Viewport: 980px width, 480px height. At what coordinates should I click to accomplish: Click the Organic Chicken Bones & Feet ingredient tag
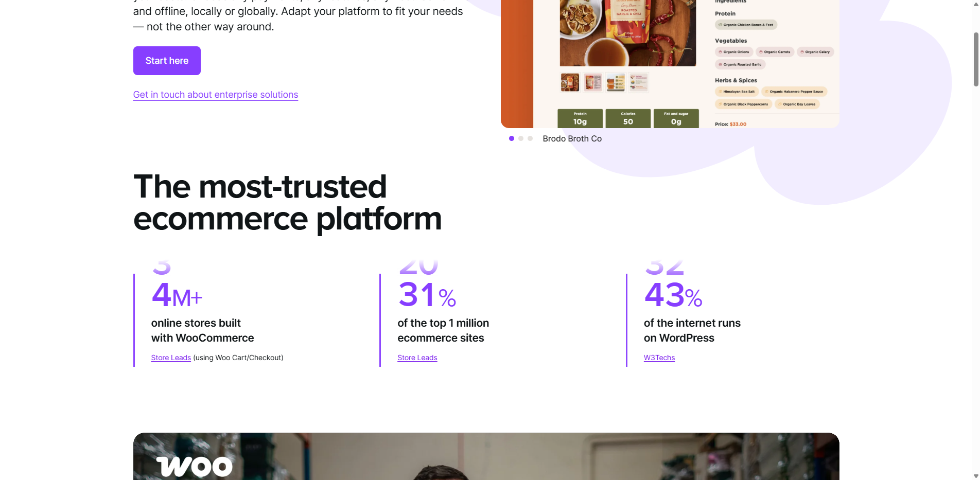pyautogui.click(x=746, y=24)
